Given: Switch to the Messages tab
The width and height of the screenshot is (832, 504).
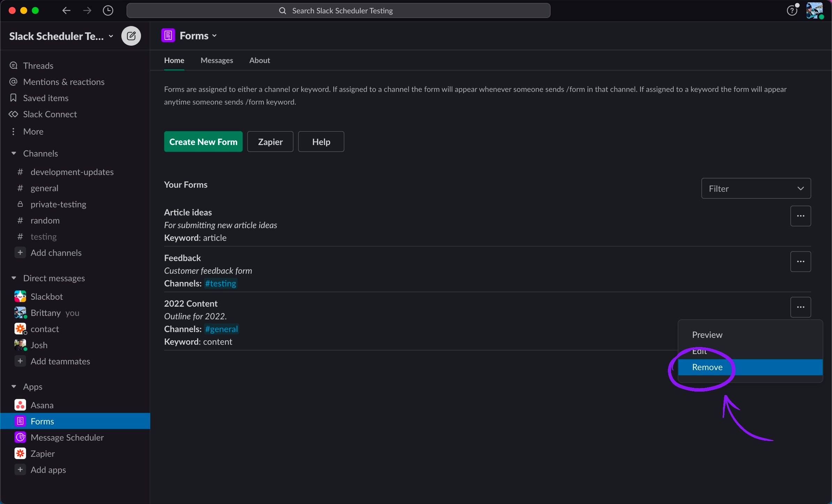Looking at the screenshot, I should [217, 61].
